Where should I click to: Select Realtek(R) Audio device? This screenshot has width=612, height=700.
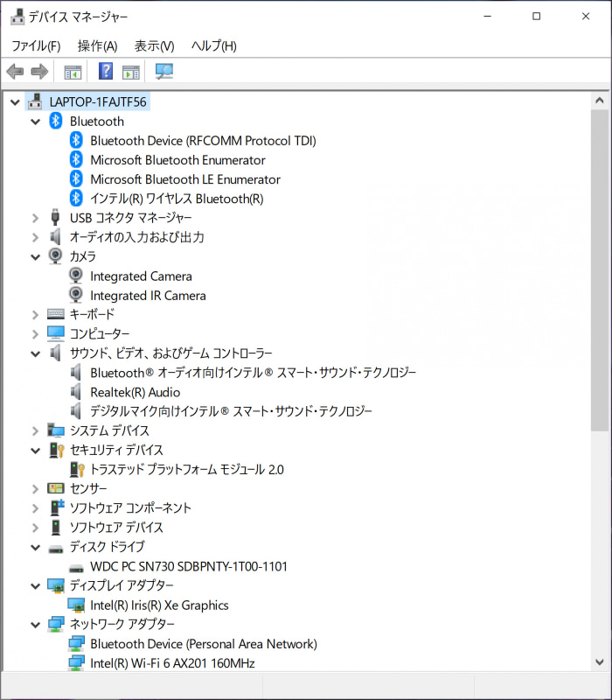click(136, 392)
